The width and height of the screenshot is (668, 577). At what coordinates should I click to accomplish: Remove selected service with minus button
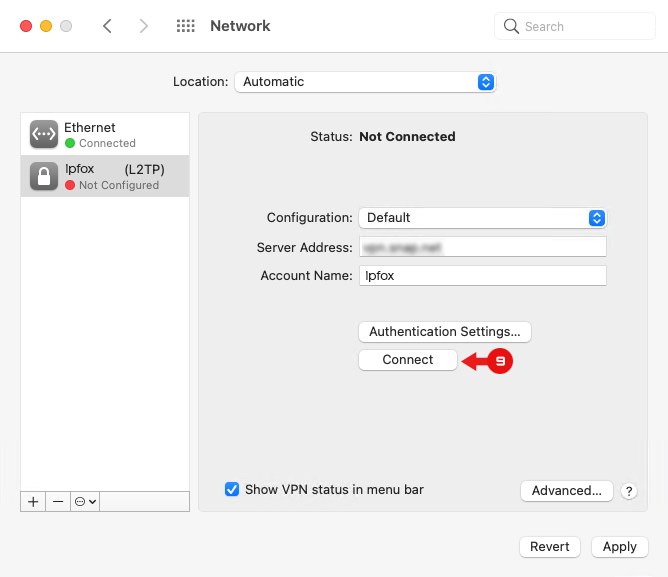click(58, 502)
